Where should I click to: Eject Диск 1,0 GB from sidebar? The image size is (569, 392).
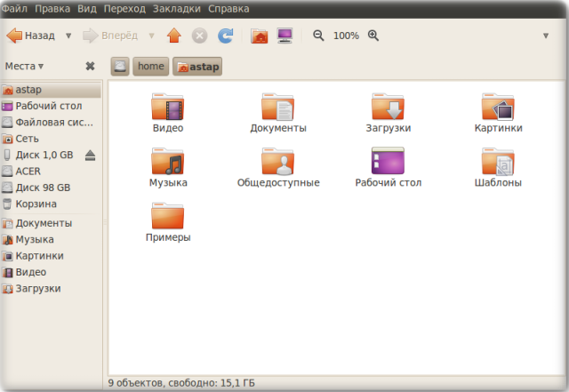pyautogui.click(x=90, y=155)
